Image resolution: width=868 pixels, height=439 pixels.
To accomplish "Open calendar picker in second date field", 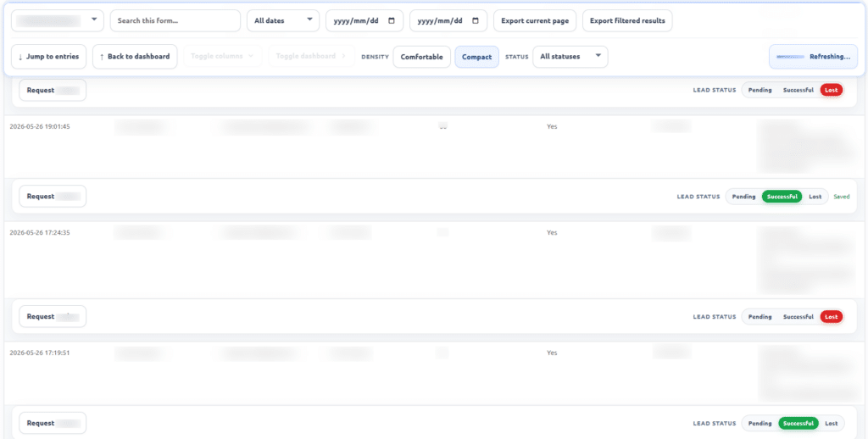I will (476, 20).
